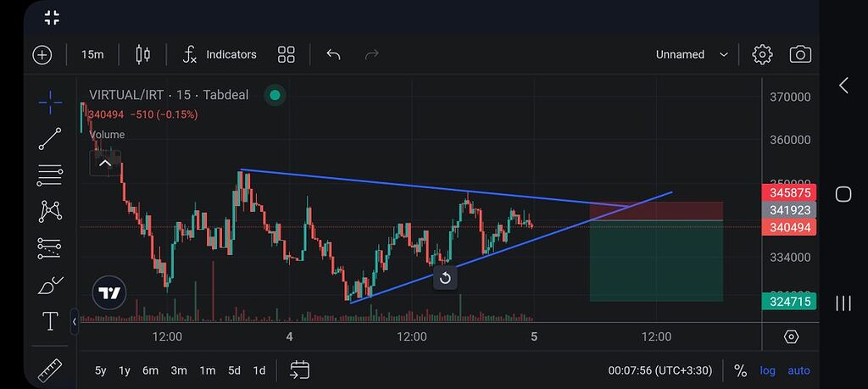Toggle auto scale on price axis
Viewport: 868px width, 389px height.
(798, 370)
